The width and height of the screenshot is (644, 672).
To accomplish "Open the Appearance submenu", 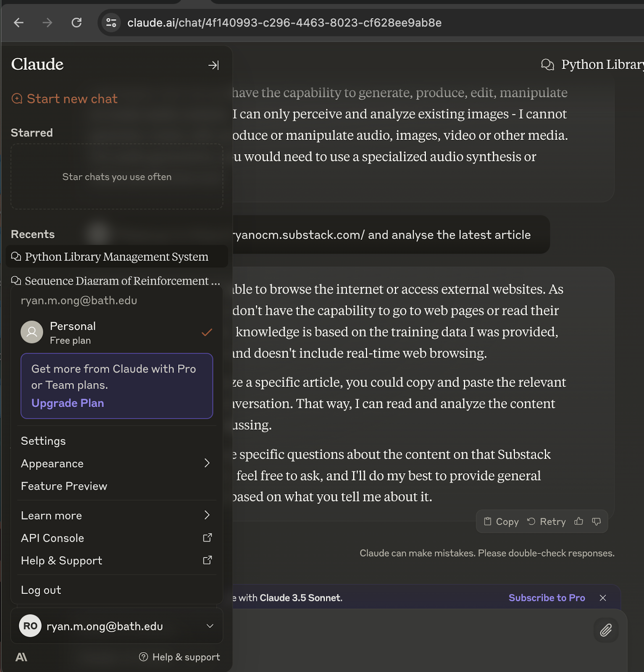I will pyautogui.click(x=117, y=464).
